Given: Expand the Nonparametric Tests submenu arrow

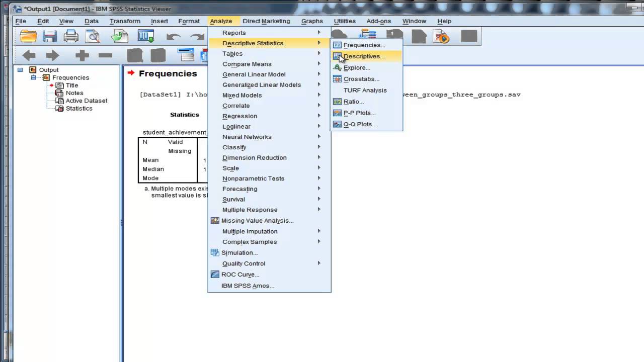Looking at the screenshot, I should tap(319, 178).
